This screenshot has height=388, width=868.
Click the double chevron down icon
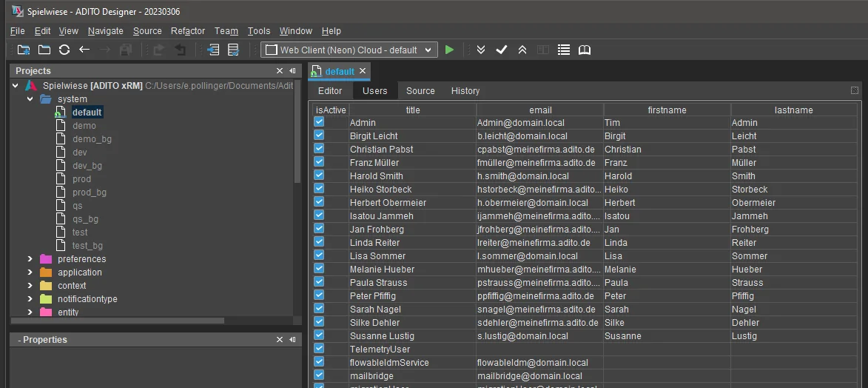point(481,50)
